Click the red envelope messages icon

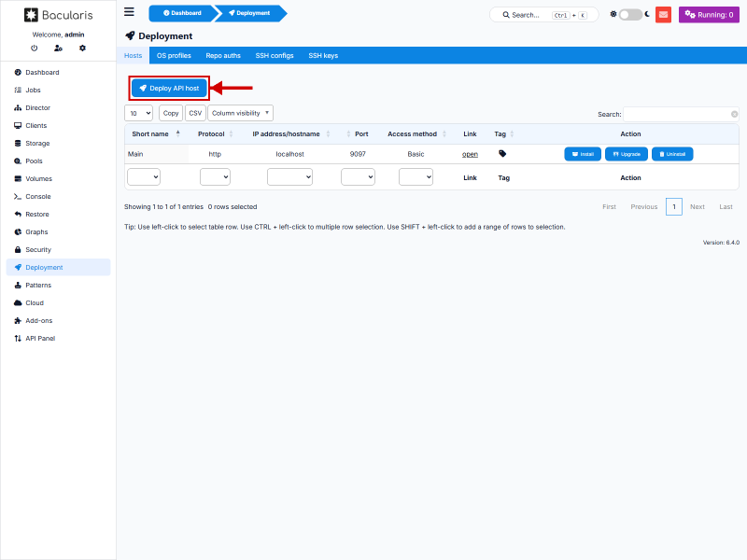pos(663,15)
